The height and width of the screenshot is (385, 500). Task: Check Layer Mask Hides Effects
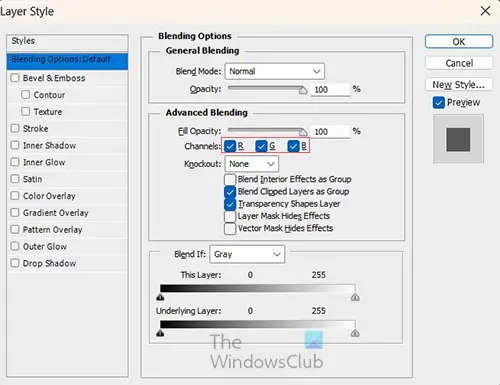[x=230, y=216]
